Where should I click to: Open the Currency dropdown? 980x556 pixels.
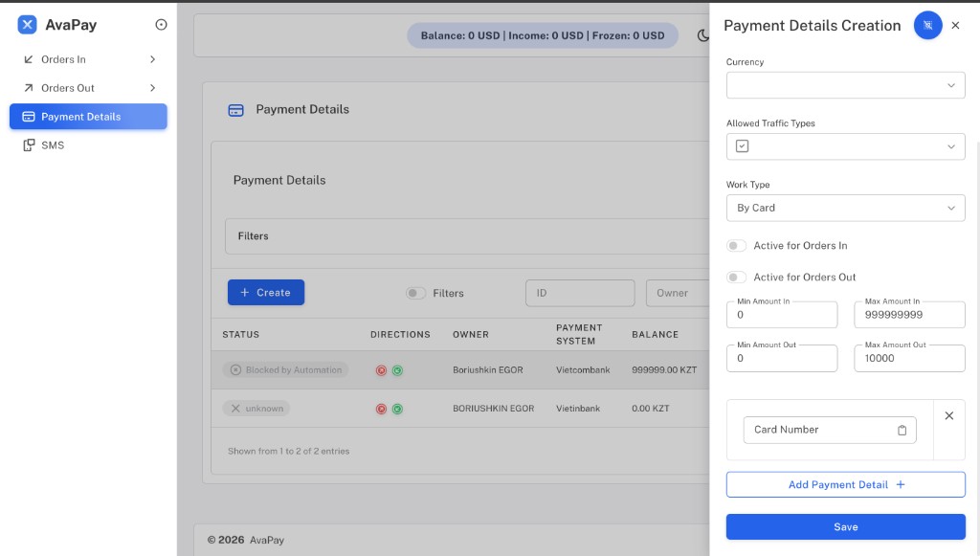[x=846, y=85]
